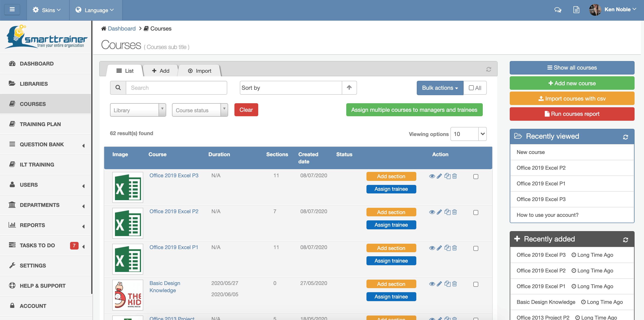This screenshot has height=320, width=644.
Task: Open the Ken Noble user menu chevron
Action: click(x=634, y=9)
